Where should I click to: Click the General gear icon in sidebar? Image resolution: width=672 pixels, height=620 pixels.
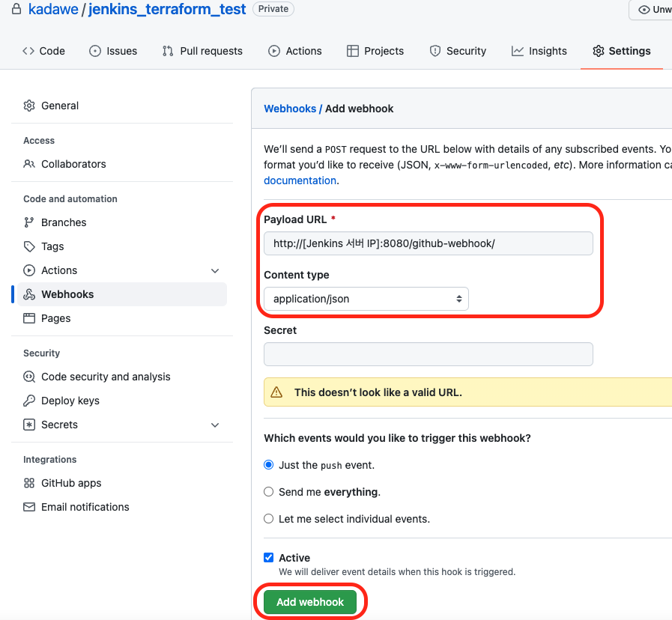[x=29, y=106]
